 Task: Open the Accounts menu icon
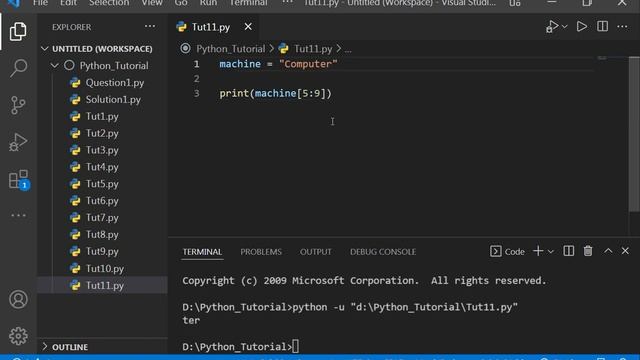click(18, 299)
